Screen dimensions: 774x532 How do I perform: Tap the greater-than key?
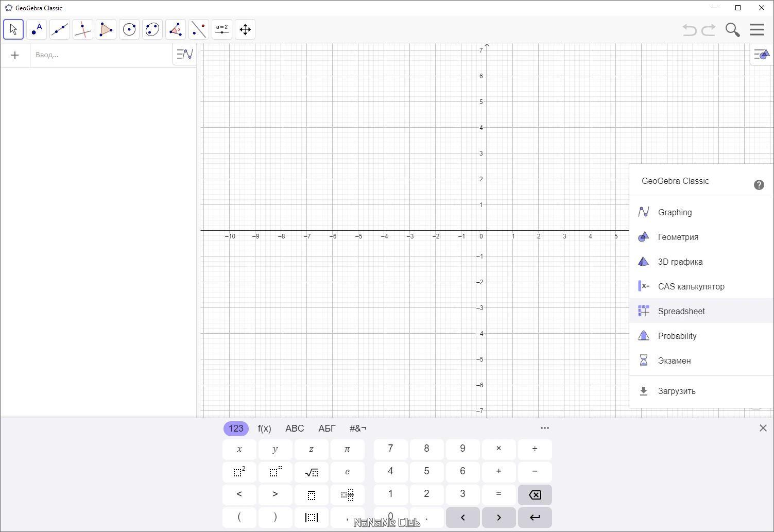276,494
